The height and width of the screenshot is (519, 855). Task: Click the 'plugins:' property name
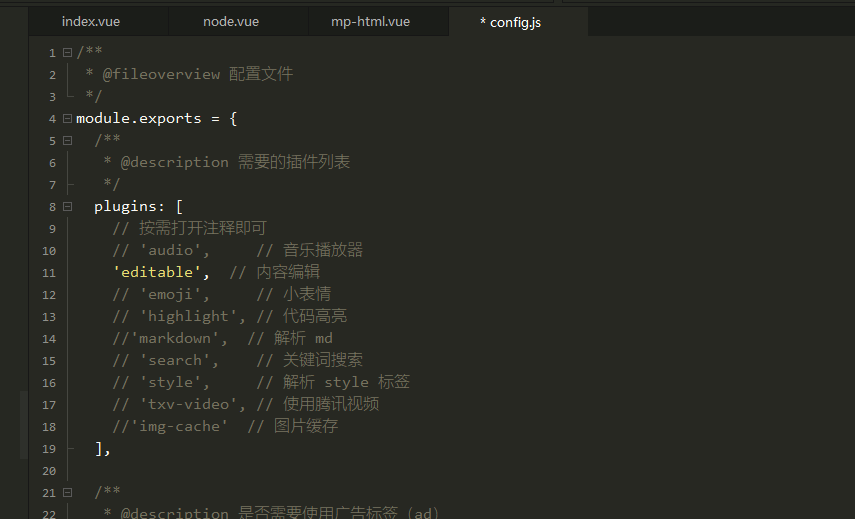[x=129, y=207]
